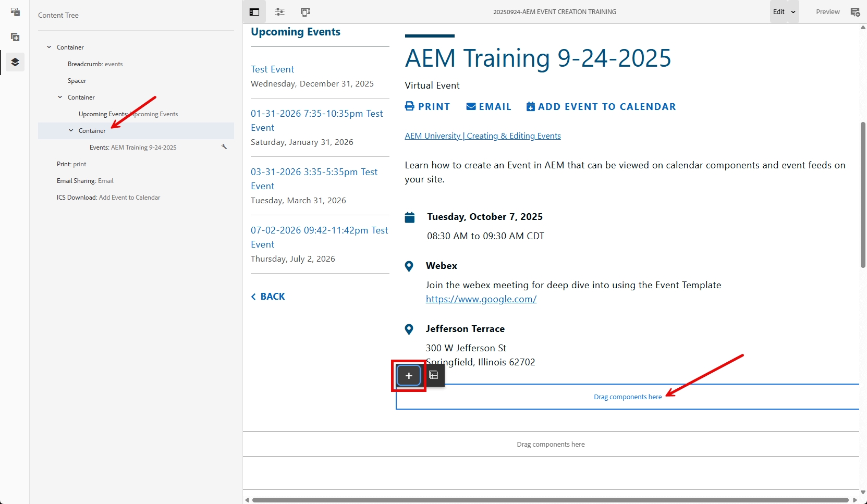Click the BACK link
This screenshot has width=867, height=504.
pos(268,297)
